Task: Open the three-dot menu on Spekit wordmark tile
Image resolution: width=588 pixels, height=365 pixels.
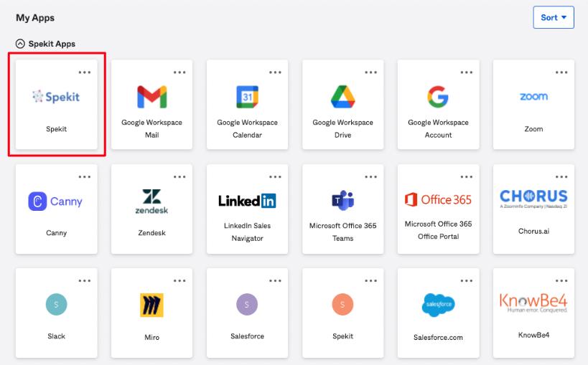Action: (x=85, y=72)
